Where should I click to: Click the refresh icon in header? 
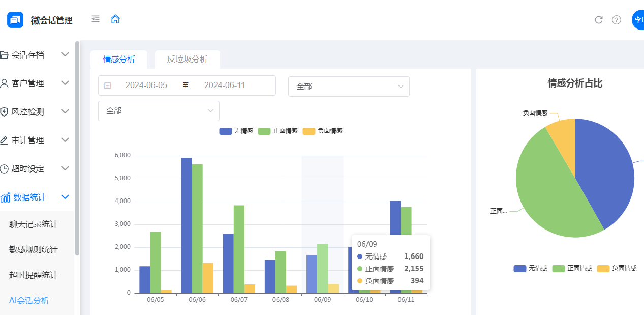pyautogui.click(x=599, y=20)
